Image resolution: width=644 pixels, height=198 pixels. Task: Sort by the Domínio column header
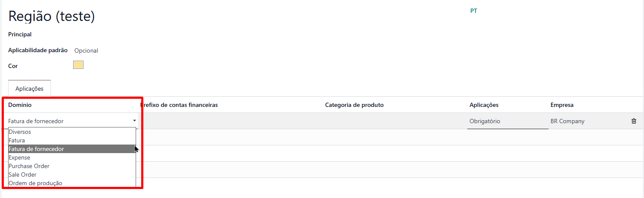(x=20, y=105)
